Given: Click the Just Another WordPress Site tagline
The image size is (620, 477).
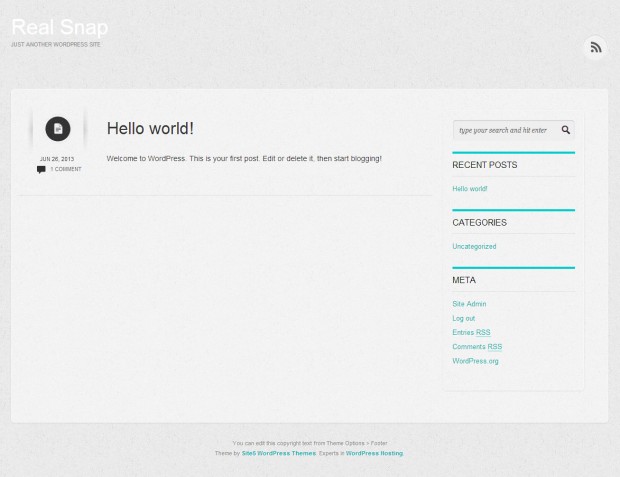Looking at the screenshot, I should [56, 44].
